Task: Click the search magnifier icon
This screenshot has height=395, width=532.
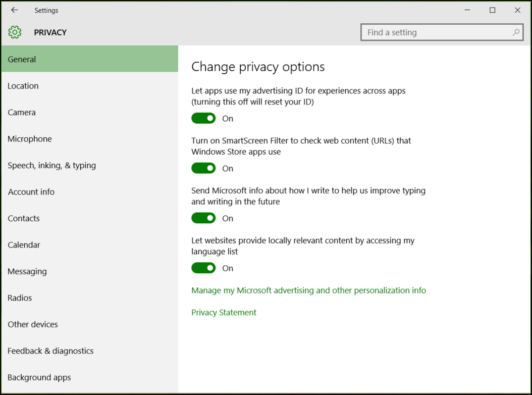Action: 516,32
